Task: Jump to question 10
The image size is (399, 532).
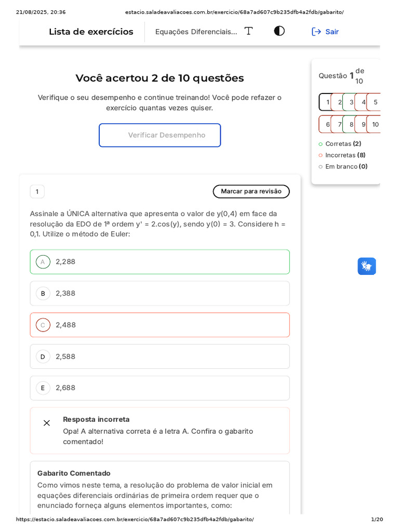Action: coord(375,125)
